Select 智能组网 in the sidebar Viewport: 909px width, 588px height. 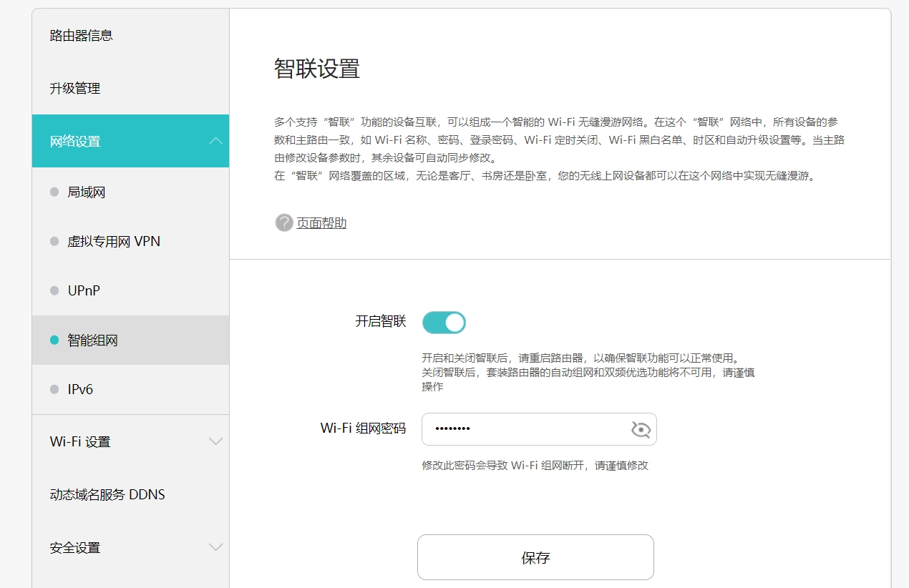coord(93,340)
